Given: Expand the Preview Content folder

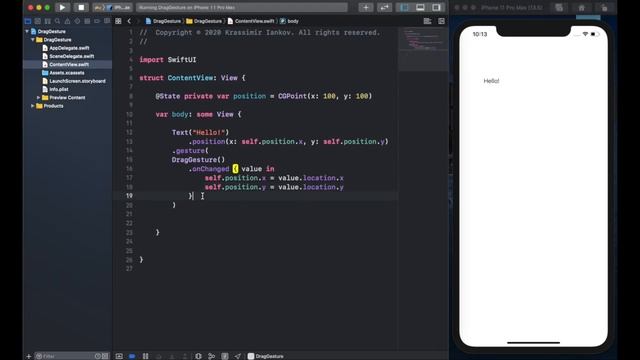Looking at the screenshot, I should 38,98.
